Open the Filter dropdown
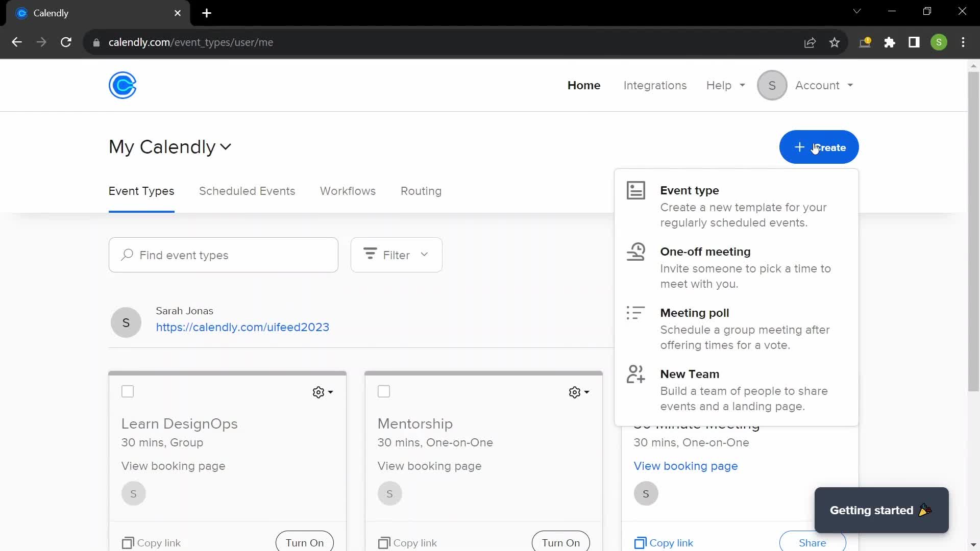Image resolution: width=980 pixels, height=551 pixels. (x=397, y=255)
